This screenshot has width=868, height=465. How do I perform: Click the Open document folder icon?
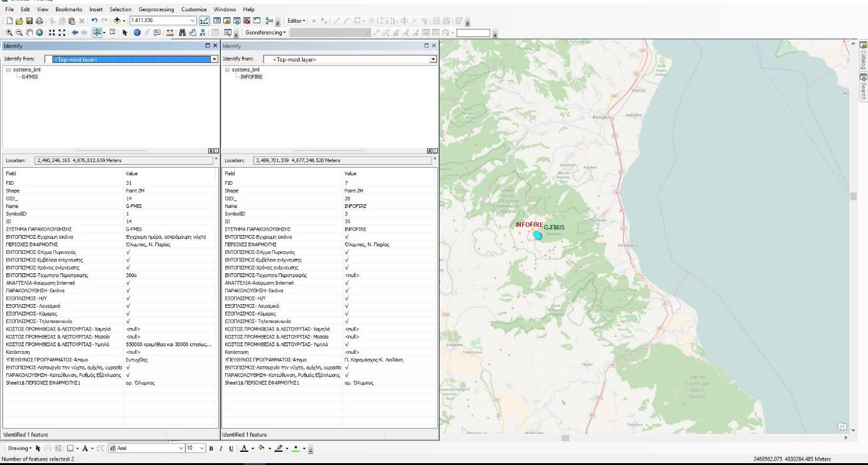[x=19, y=21]
